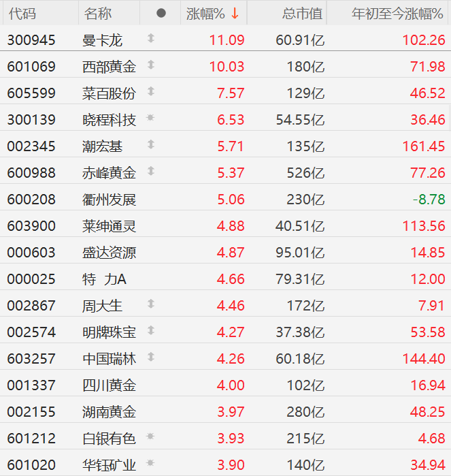
Task: Select stock name 白银有色
Action: point(110,439)
